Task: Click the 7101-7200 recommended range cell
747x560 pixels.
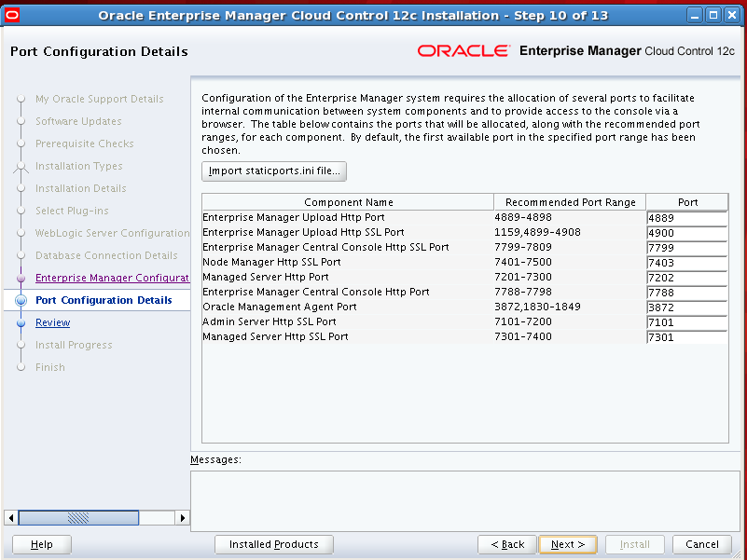Action: [523, 321]
